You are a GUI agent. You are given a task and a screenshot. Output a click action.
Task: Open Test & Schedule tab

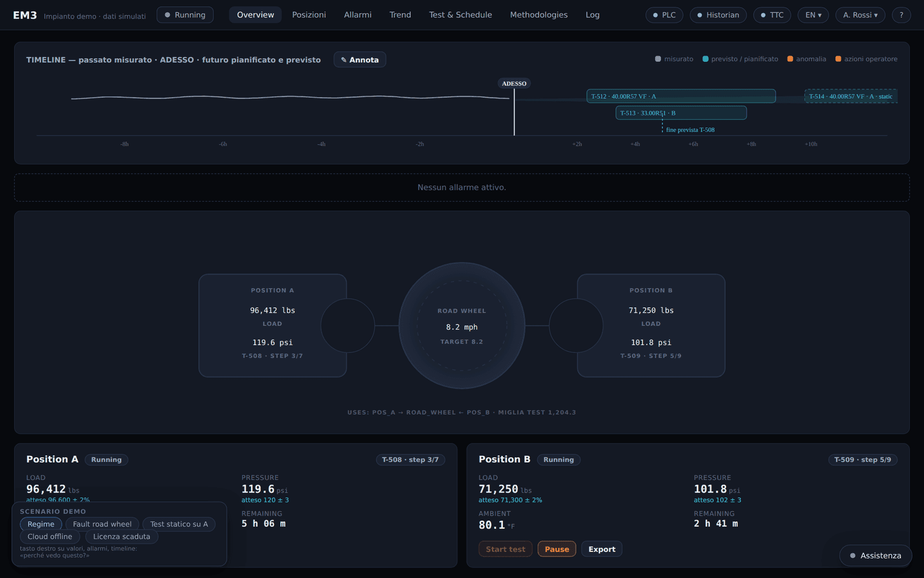click(460, 15)
